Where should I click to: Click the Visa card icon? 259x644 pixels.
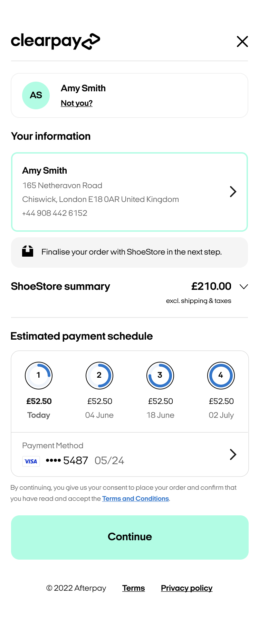point(31,461)
